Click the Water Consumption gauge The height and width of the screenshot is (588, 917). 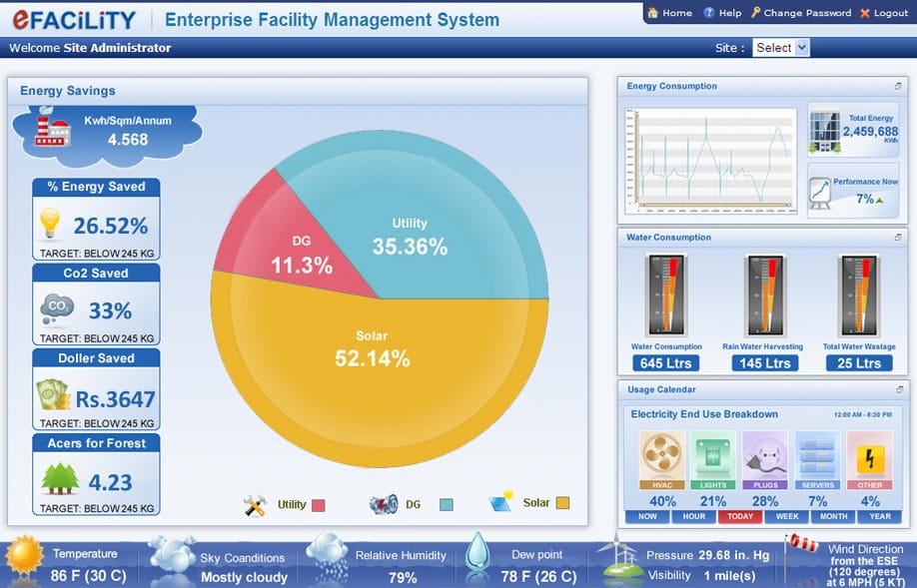click(x=666, y=295)
